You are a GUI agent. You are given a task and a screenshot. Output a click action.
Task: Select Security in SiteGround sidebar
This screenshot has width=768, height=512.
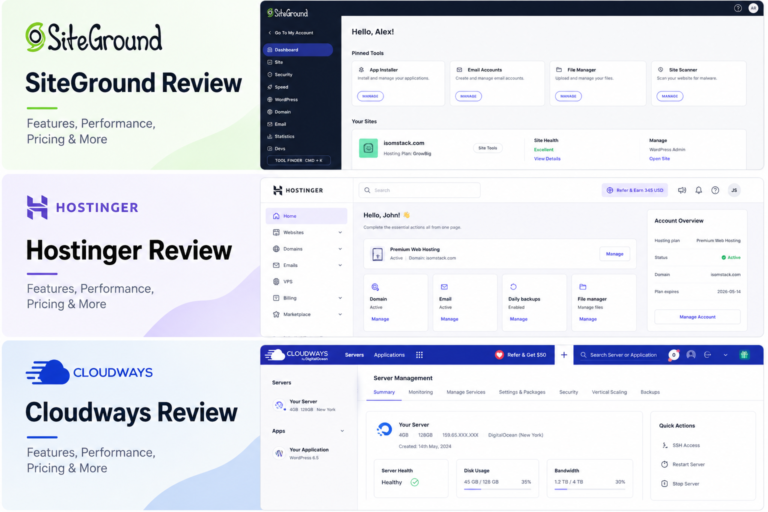tap(280, 74)
